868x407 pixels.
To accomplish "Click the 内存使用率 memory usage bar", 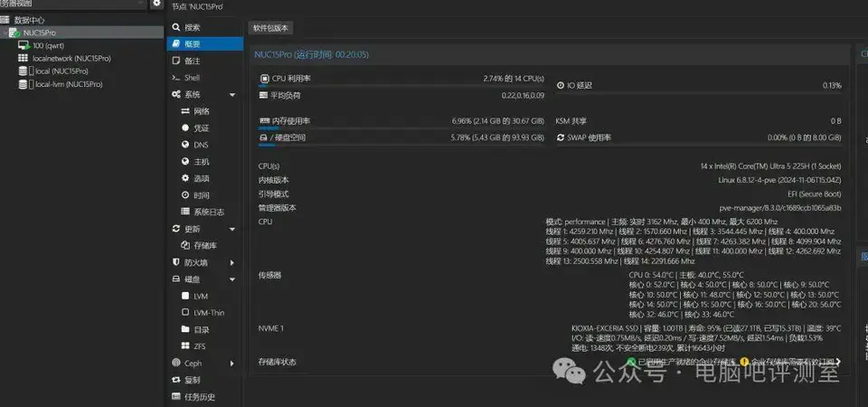I will click(x=401, y=128).
